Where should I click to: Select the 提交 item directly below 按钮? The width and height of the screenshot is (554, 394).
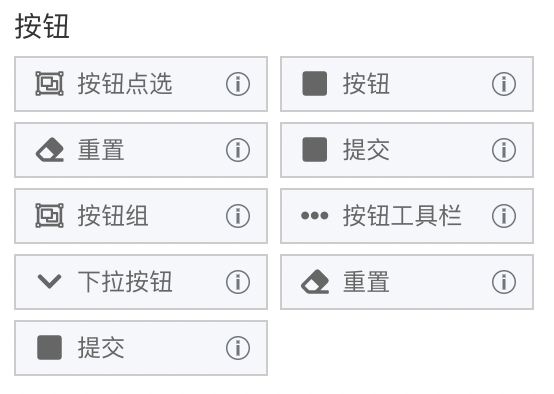(x=407, y=150)
